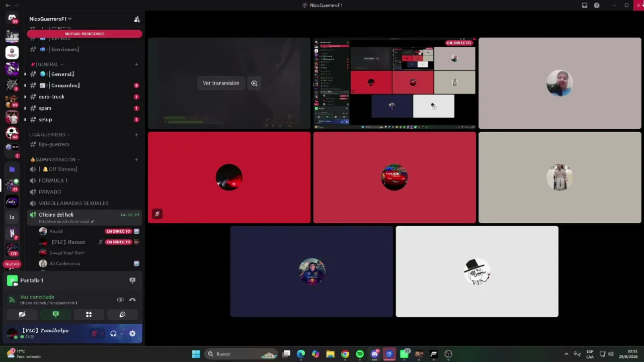Pop out the Ver transmisión stream

[254, 83]
